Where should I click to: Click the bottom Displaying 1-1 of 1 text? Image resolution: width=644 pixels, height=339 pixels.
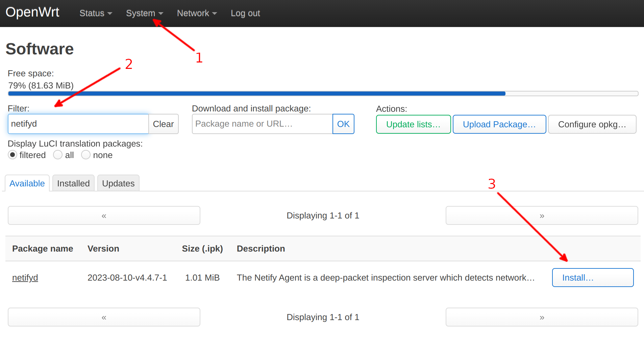click(323, 317)
